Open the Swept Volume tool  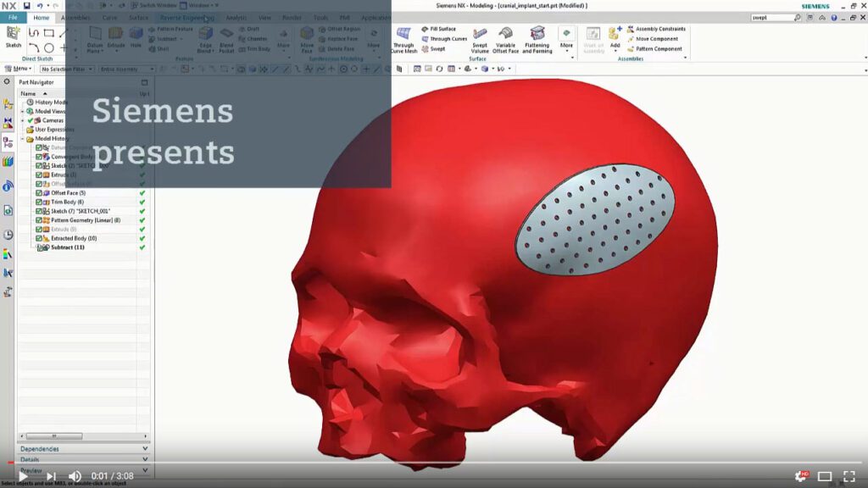[x=480, y=40]
